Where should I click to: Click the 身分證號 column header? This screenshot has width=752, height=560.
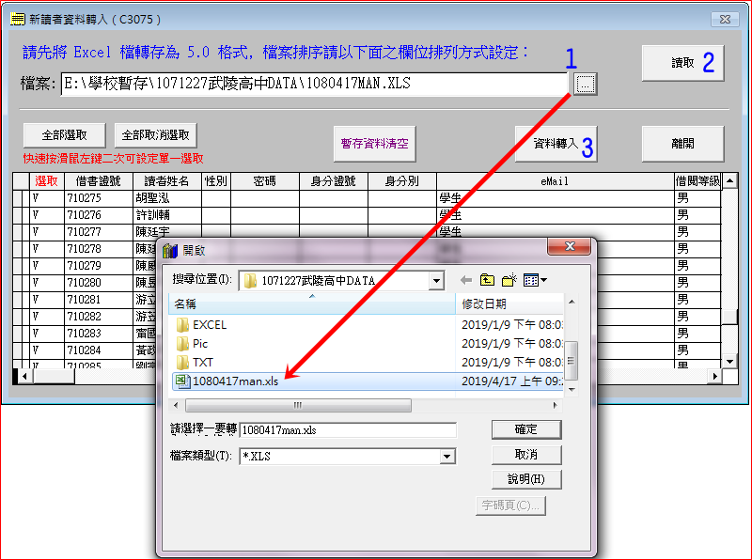pyautogui.click(x=334, y=181)
